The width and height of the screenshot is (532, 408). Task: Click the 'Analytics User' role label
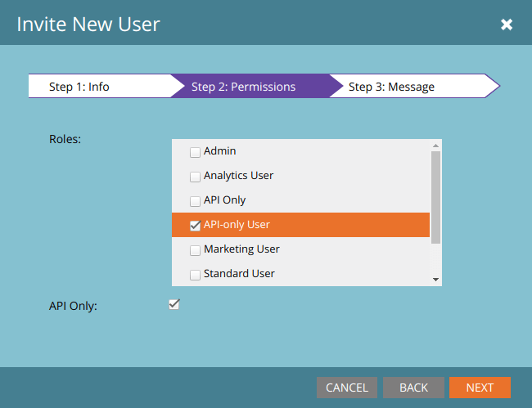click(x=238, y=176)
